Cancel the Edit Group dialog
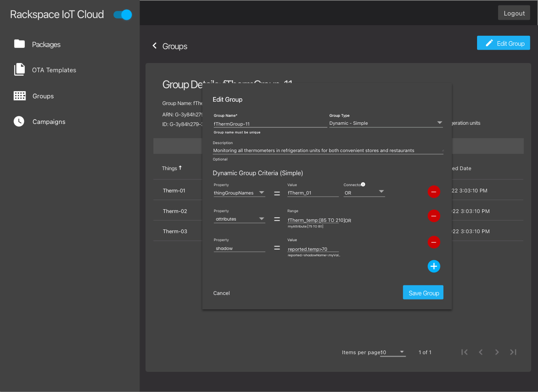538x392 pixels. (222, 293)
